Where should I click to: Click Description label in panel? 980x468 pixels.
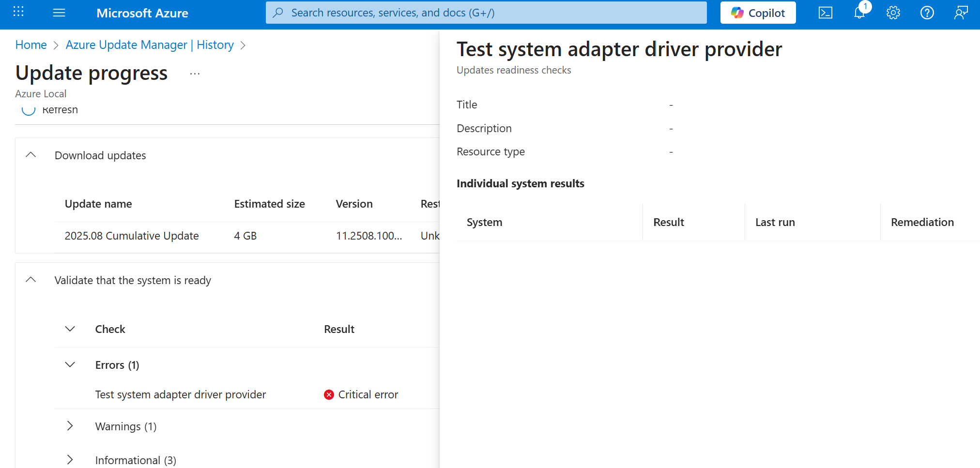(484, 128)
